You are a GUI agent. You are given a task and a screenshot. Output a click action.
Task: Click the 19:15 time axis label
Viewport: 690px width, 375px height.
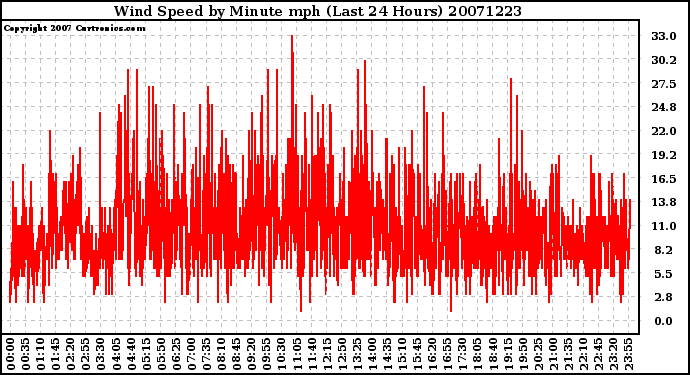point(508,354)
